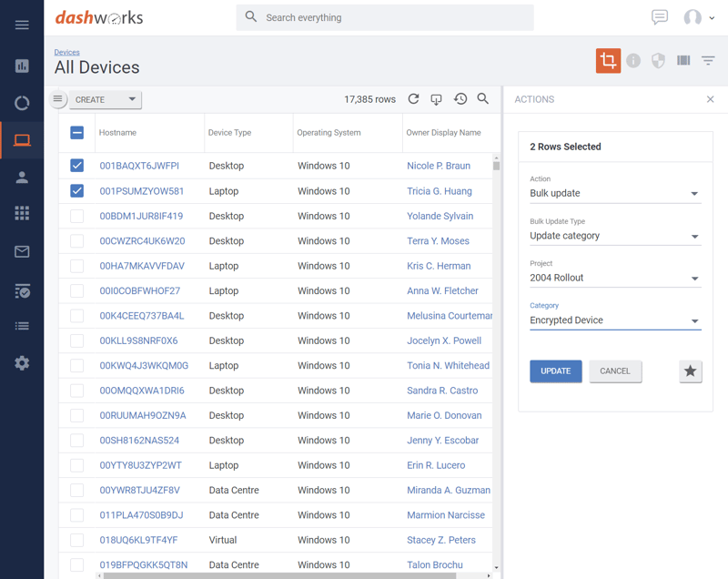Image resolution: width=728 pixels, height=579 pixels.
Task: Click the scroll down arrow of the table
Action: 496,567
